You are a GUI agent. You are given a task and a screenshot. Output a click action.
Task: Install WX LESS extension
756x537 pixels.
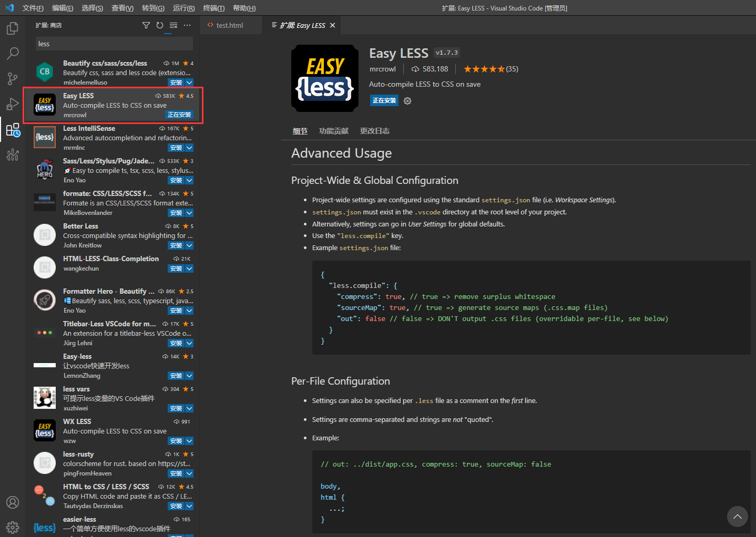click(176, 441)
